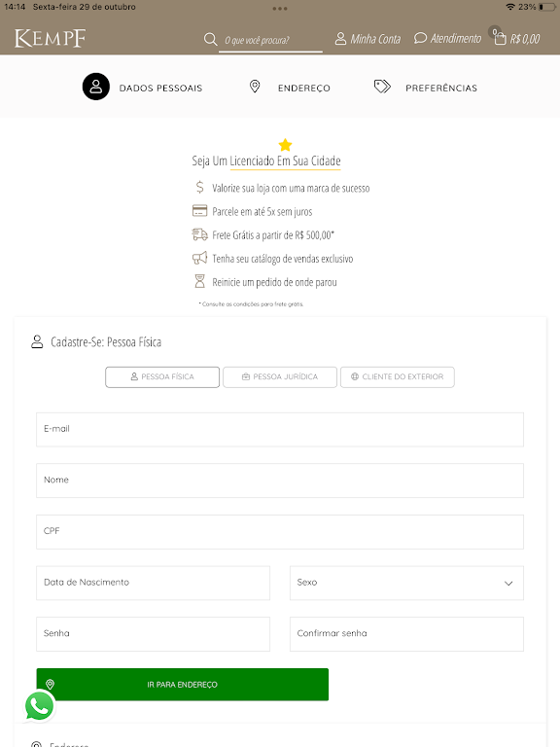Tap the WhatsApp chat icon
The image size is (560, 747).
click(x=40, y=705)
